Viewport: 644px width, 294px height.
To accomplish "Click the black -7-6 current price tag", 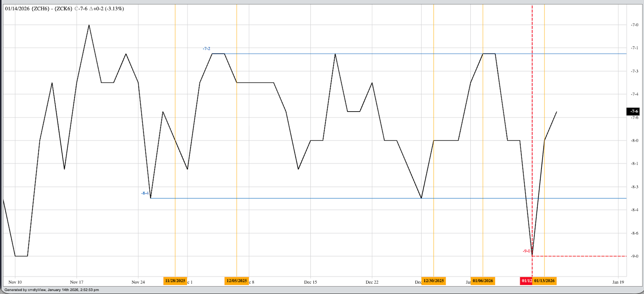I will click(x=634, y=111).
